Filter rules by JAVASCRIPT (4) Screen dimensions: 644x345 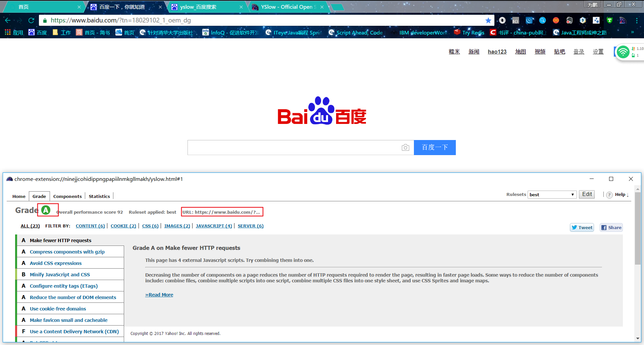(x=214, y=226)
